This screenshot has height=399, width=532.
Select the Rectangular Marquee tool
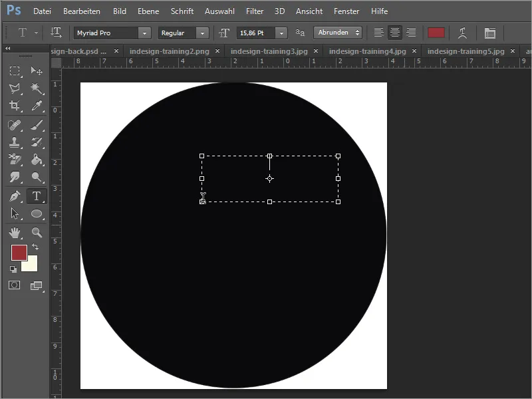(14, 71)
